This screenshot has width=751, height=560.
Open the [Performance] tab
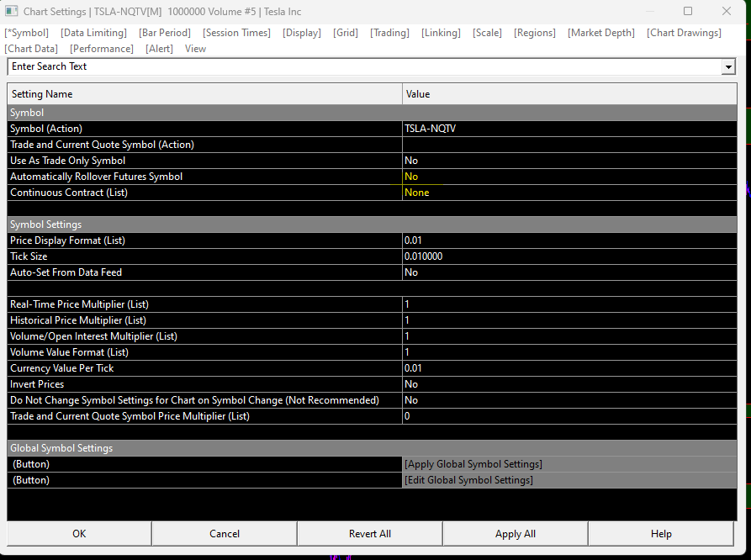click(x=102, y=49)
